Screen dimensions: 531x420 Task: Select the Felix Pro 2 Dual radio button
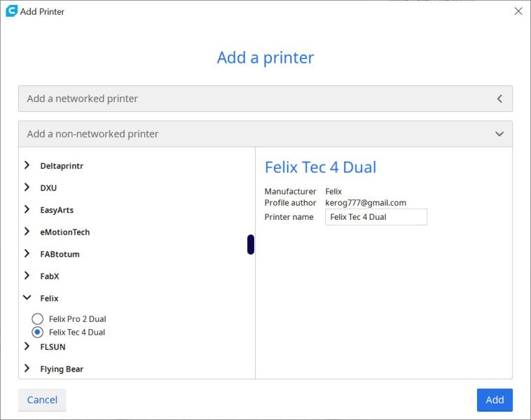[37, 318]
